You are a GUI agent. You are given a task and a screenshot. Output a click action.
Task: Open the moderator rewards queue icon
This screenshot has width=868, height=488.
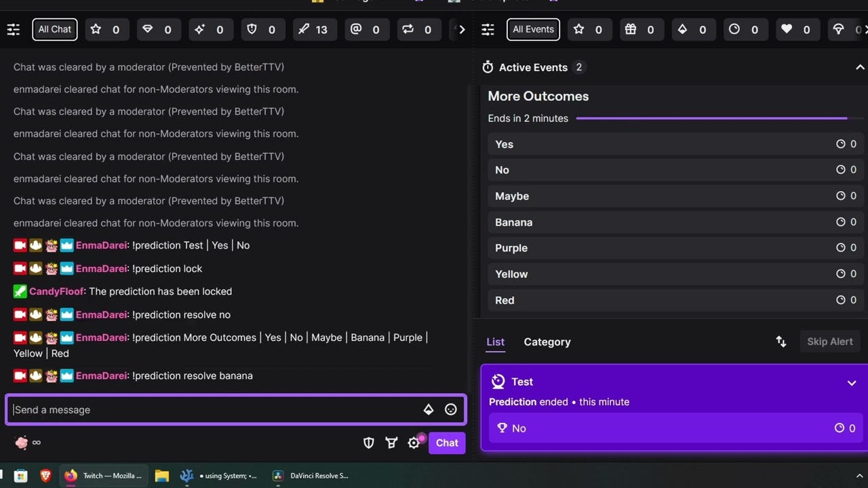391,443
